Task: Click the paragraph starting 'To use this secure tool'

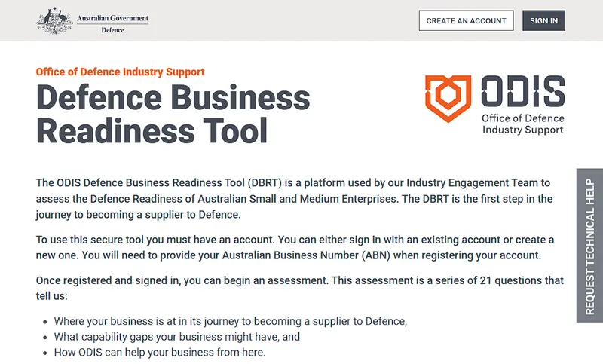Action: pos(295,247)
